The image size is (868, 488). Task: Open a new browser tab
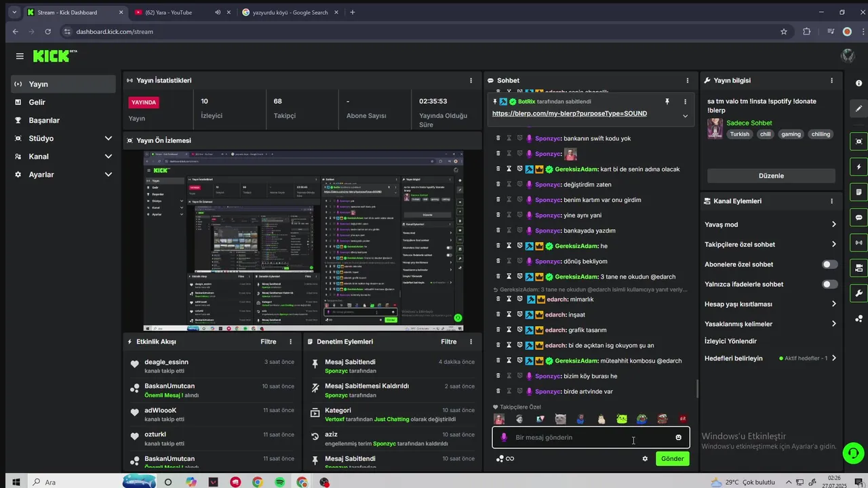pyautogui.click(x=353, y=12)
